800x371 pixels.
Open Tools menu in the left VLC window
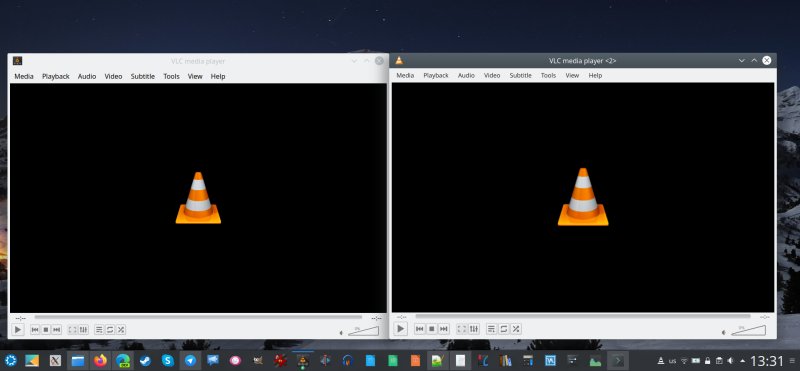point(171,77)
